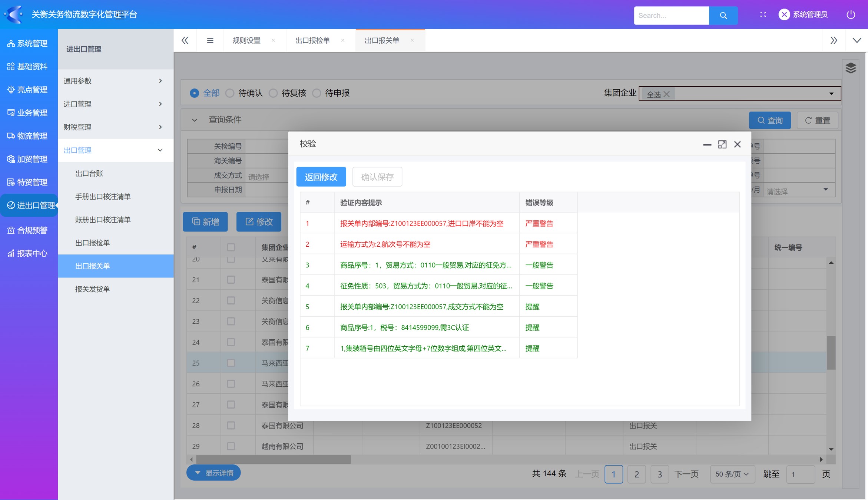The image size is (868, 500).
Task: Toggle fullscreen mode icon
Action: click(x=763, y=14)
